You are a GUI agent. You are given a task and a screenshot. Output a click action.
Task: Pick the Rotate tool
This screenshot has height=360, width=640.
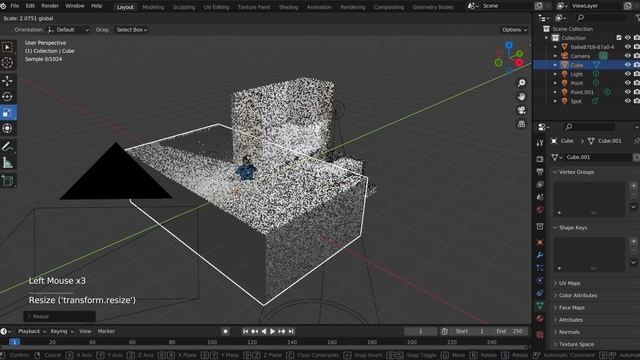7,97
